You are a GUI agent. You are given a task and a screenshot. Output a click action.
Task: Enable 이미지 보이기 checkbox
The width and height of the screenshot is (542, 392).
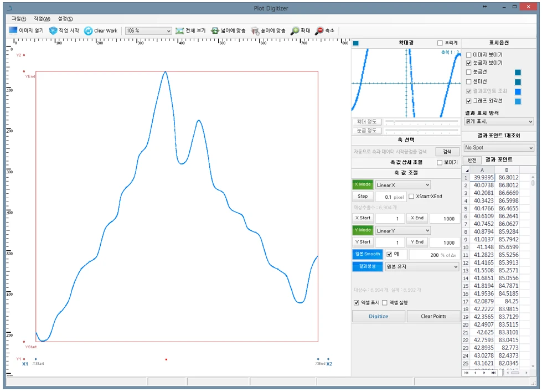[469, 55]
